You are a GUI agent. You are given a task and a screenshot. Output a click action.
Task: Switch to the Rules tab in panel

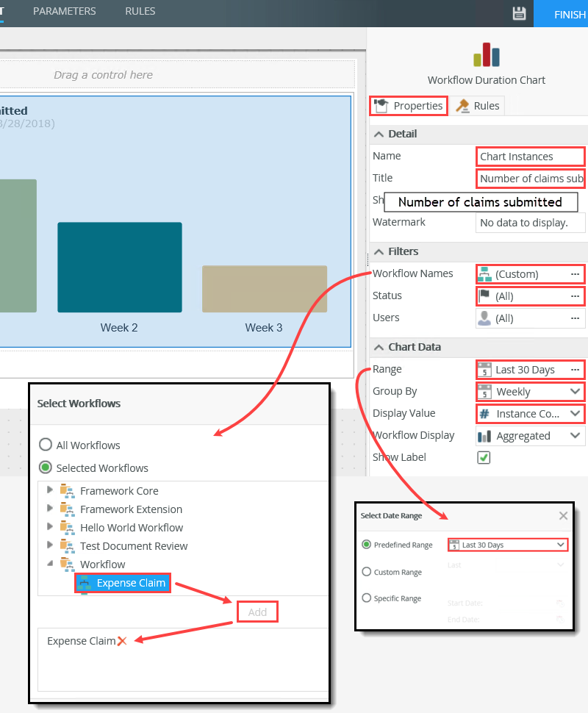click(478, 106)
